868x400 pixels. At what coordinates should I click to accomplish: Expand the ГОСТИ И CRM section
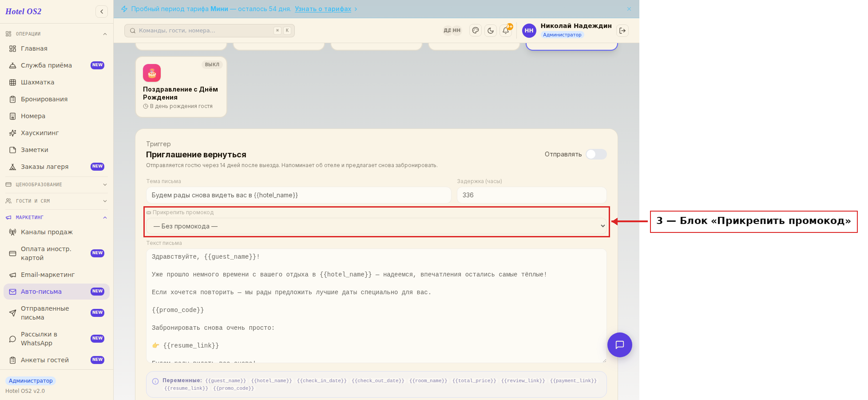[56, 201]
